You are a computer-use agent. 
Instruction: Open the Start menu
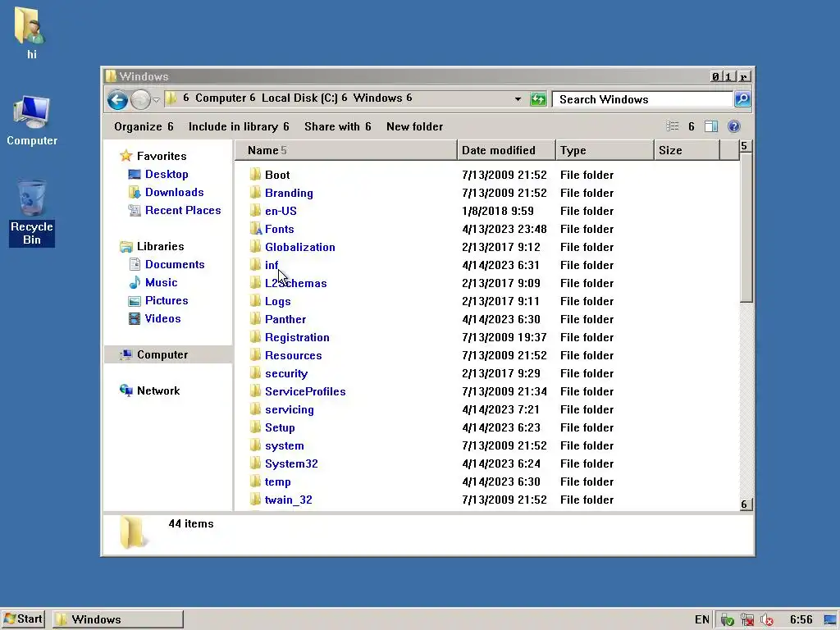tap(24, 619)
